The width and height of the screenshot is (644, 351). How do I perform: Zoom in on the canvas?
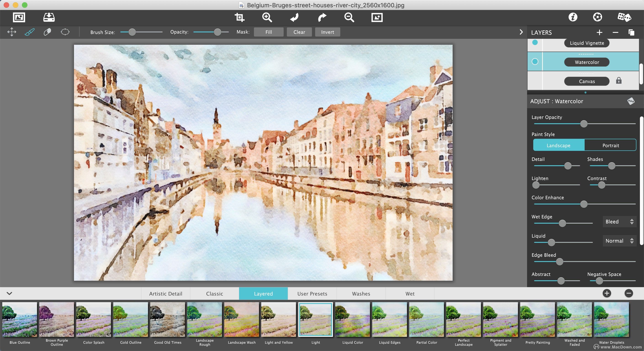click(267, 17)
